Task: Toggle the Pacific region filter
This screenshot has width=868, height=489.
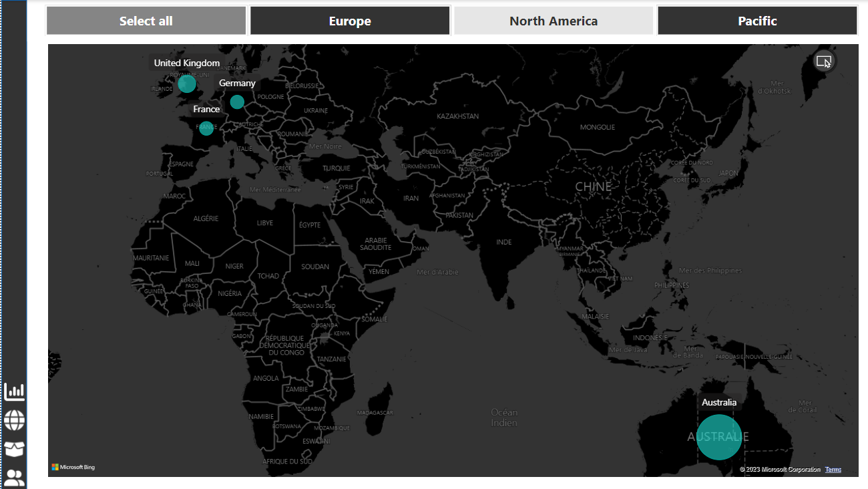Action: pyautogui.click(x=756, y=20)
